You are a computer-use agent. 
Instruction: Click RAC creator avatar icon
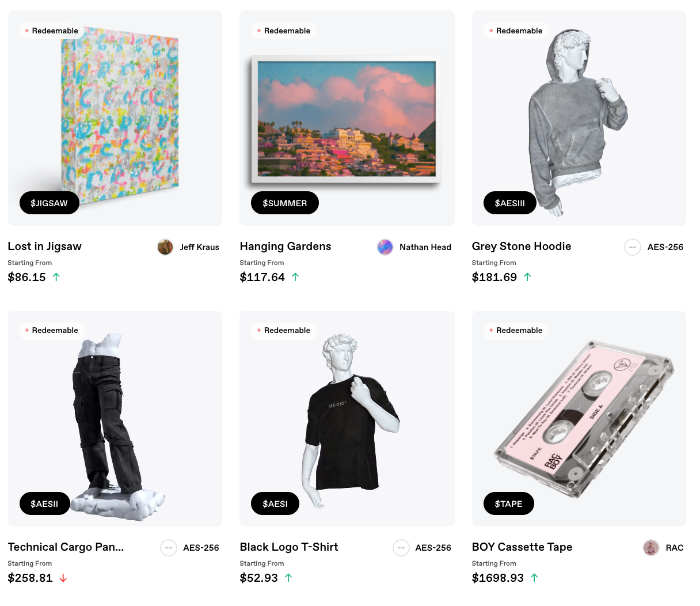click(x=651, y=548)
